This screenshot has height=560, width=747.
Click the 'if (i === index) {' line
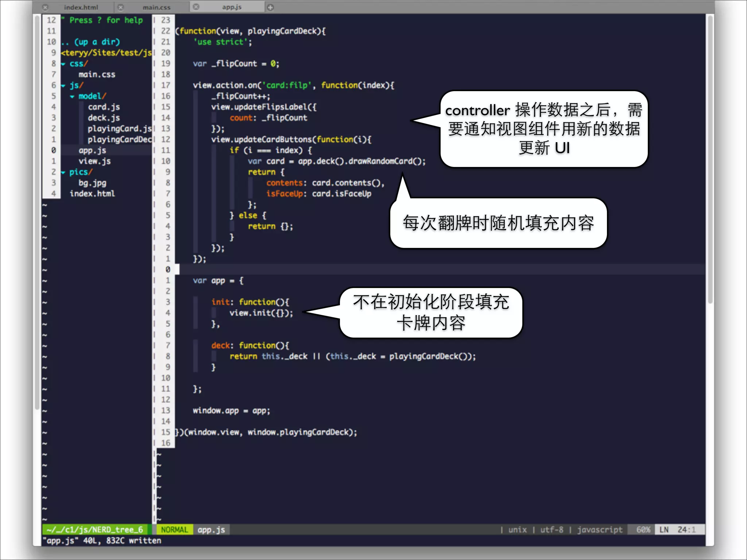tap(271, 150)
